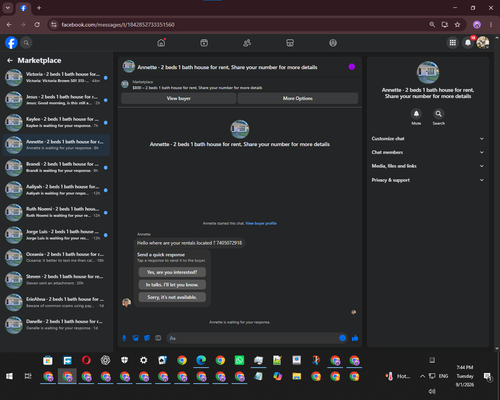500x400 pixels.
Task: Open the View buyer profile link
Action: click(261, 223)
